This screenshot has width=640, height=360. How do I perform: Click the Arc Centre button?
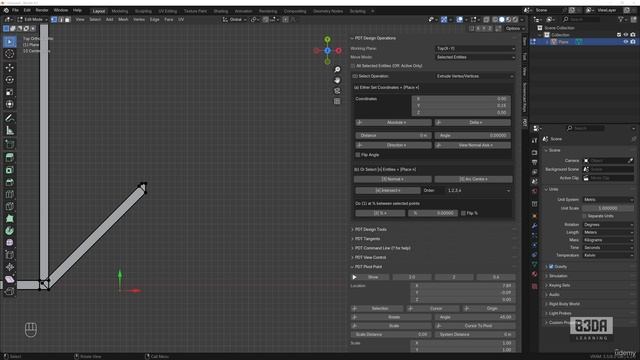pos(473,179)
